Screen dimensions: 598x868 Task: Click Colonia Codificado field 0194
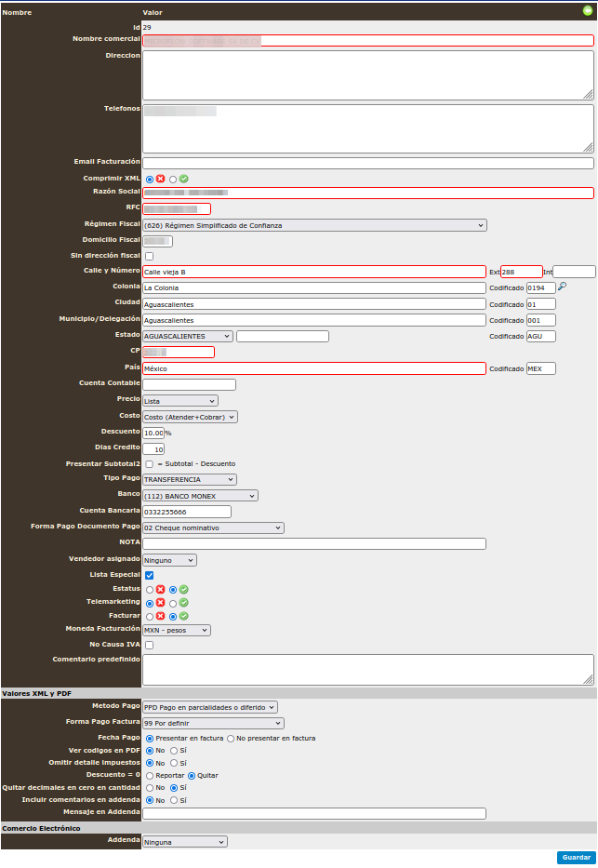541,287
